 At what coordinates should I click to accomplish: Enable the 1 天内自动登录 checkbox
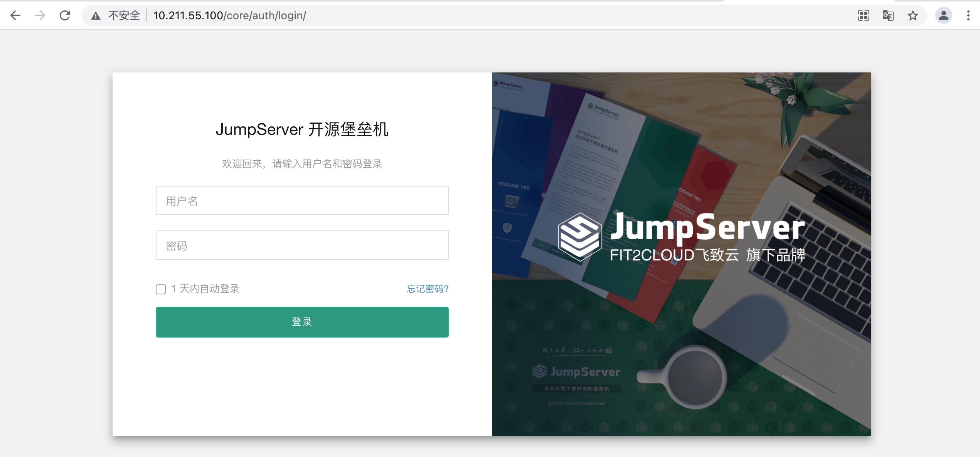pos(161,289)
